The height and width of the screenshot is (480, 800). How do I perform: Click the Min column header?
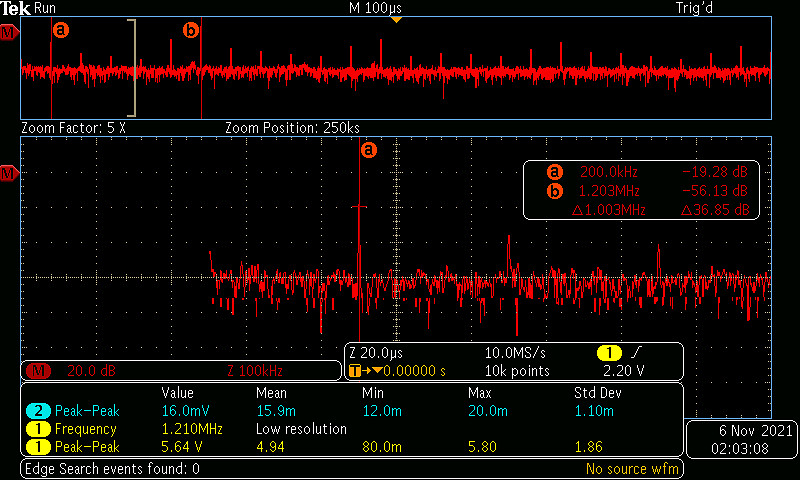pos(372,393)
